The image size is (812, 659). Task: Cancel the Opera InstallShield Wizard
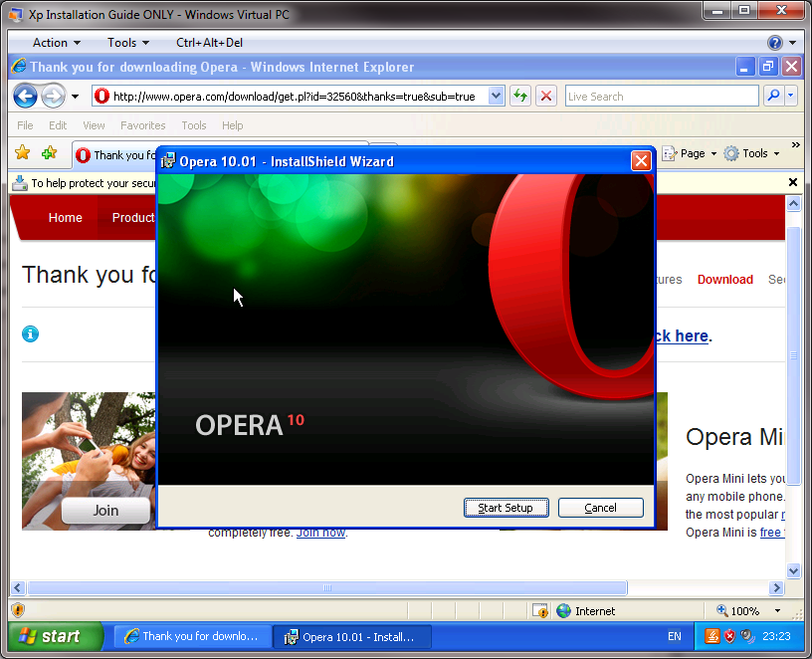click(x=601, y=508)
